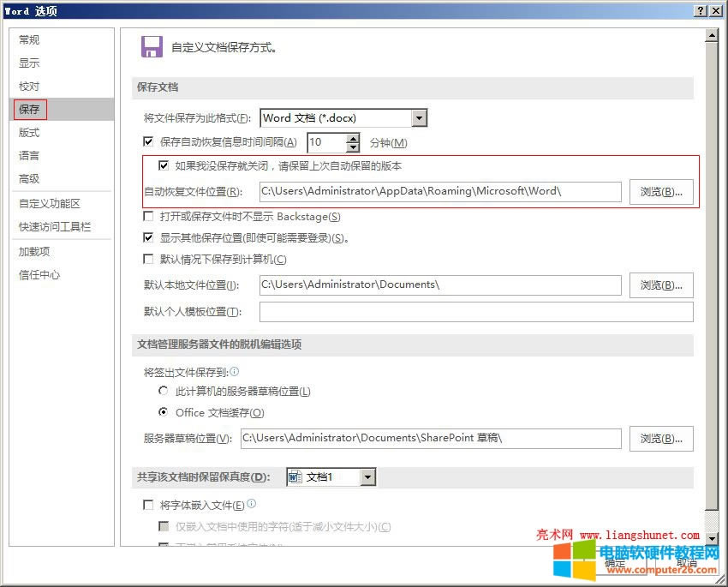Click 浏览 next to 服务器草稿位置
Image resolution: width=728 pixels, height=587 pixels.
[661, 438]
